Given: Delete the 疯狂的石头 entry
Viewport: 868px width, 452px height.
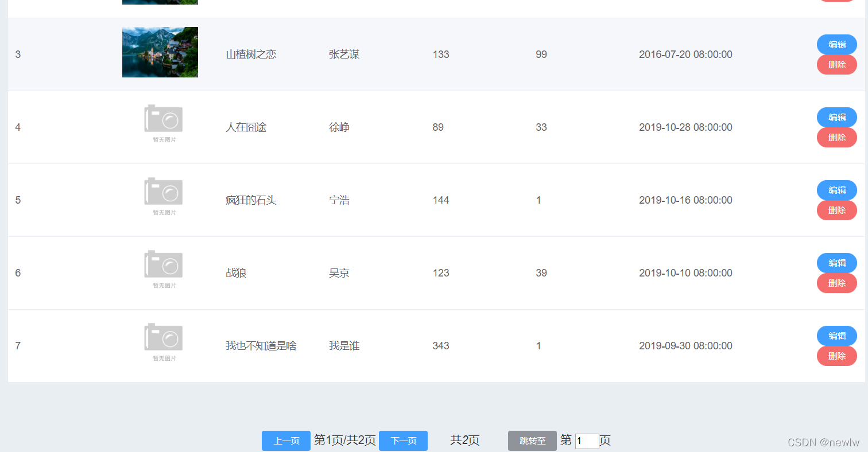Looking at the screenshot, I should 836,211.
